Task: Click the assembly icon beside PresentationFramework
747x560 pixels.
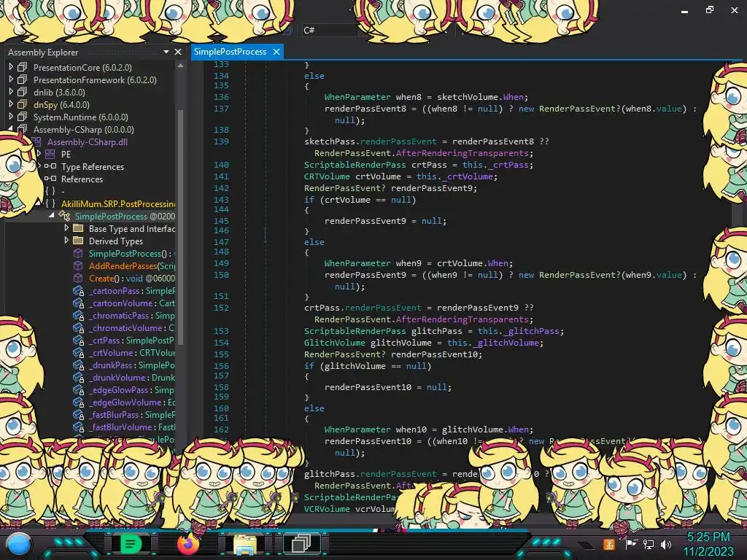Action: point(23,79)
